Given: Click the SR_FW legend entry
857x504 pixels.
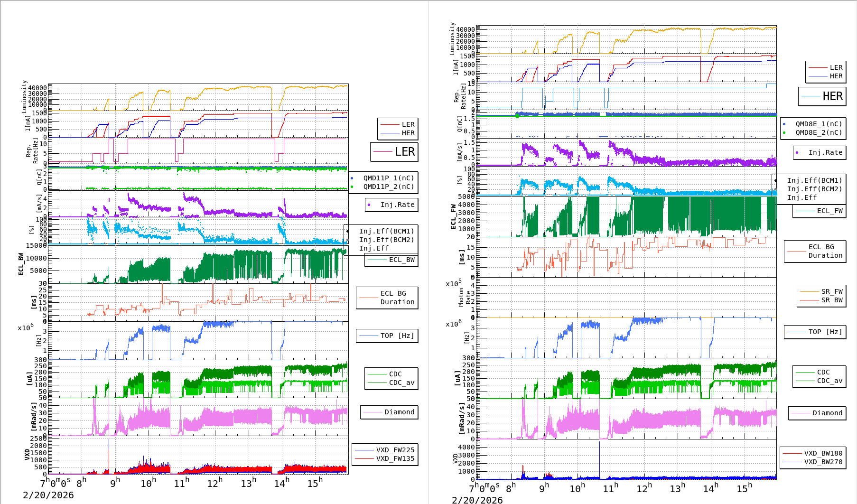Looking at the screenshot, I should point(821,291).
